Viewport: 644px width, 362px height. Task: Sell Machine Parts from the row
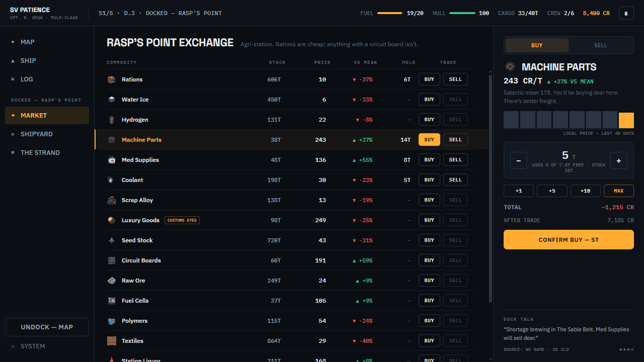pos(455,140)
